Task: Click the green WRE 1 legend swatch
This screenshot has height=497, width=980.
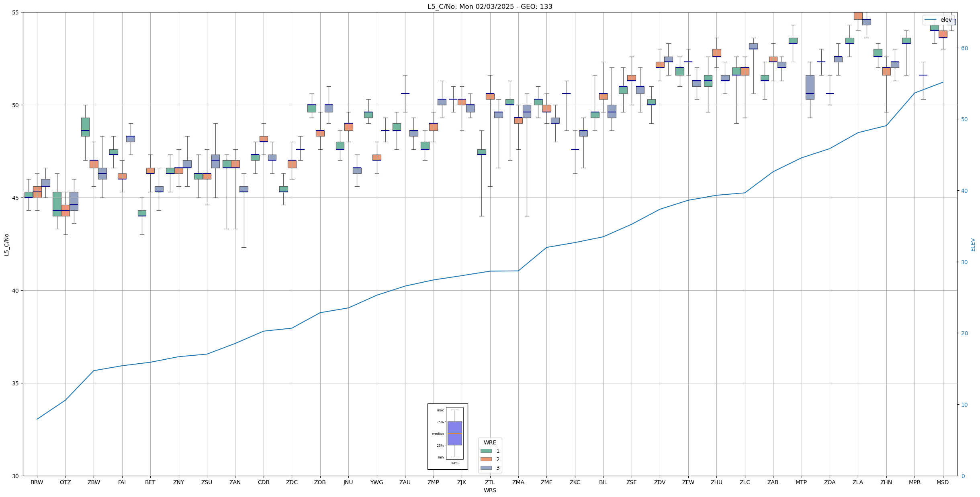Action: tap(486, 451)
